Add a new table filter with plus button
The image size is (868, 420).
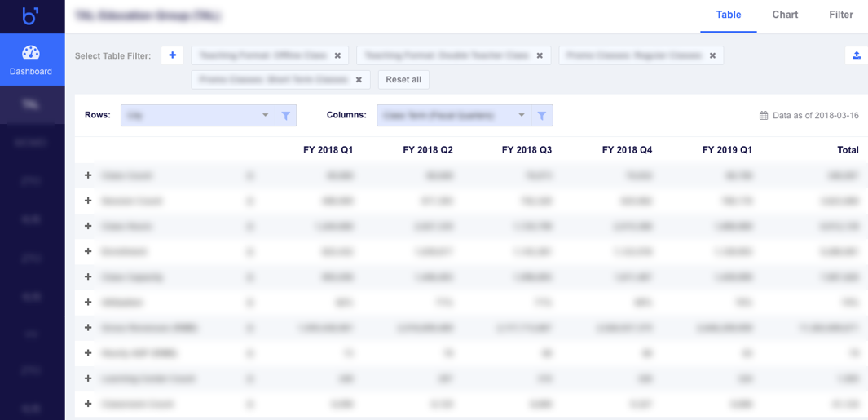pos(172,55)
